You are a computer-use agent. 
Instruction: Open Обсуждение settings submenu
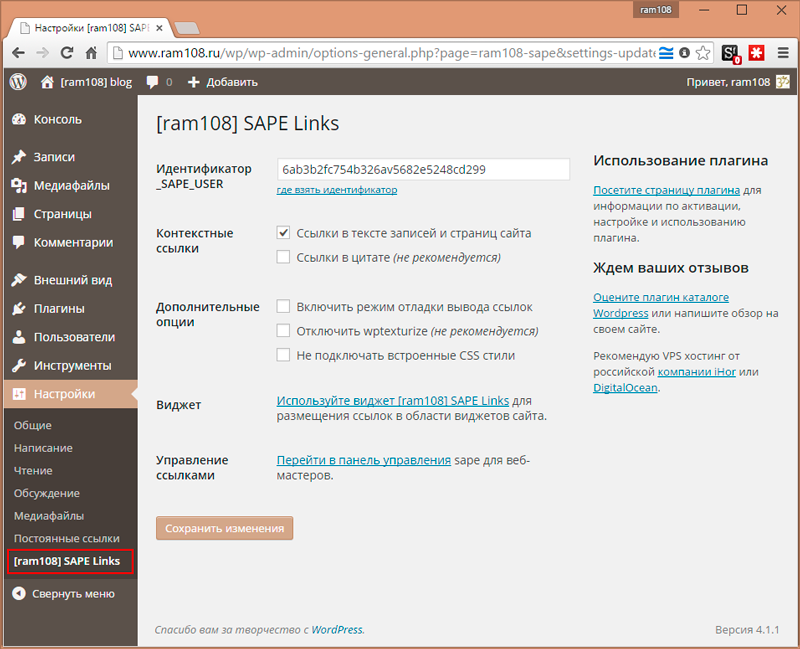[x=47, y=493]
